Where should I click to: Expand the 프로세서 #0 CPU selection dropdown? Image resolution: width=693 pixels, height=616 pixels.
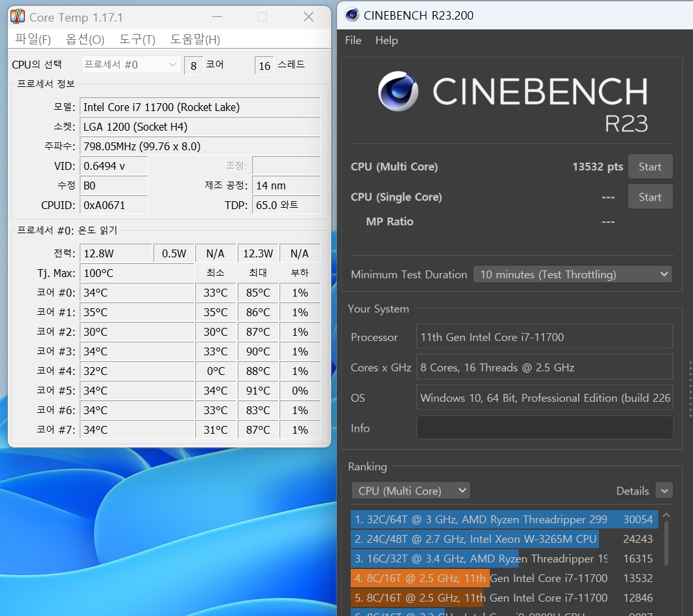pyautogui.click(x=131, y=65)
